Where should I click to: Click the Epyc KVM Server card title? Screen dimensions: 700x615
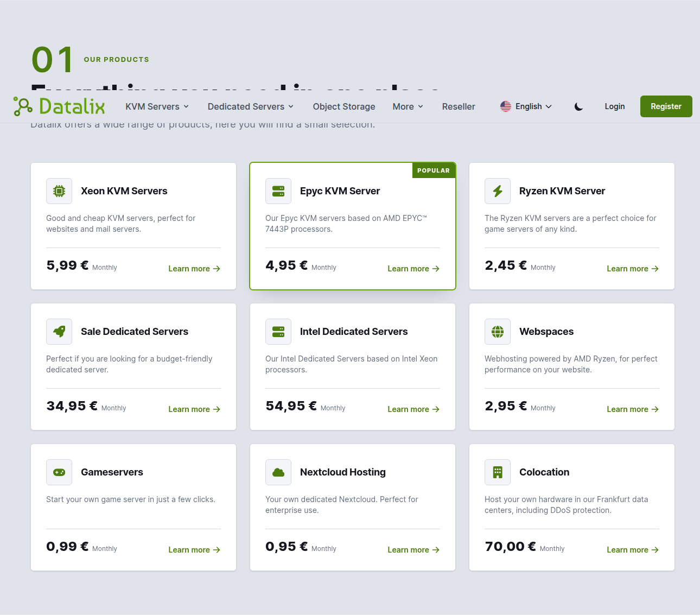[340, 191]
